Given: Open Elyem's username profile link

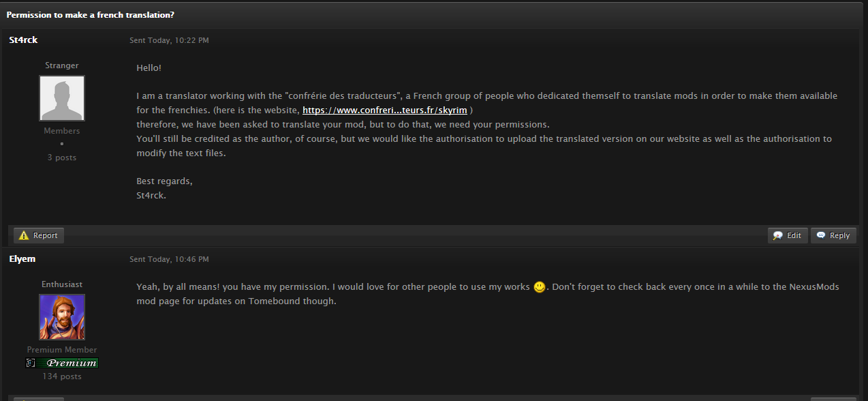Looking at the screenshot, I should pyautogui.click(x=22, y=259).
